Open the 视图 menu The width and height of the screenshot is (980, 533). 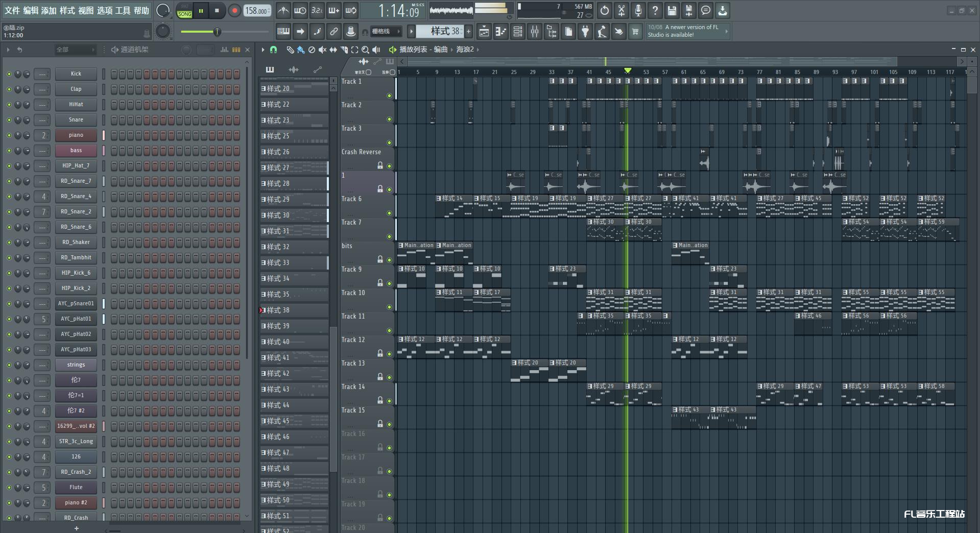tap(86, 10)
